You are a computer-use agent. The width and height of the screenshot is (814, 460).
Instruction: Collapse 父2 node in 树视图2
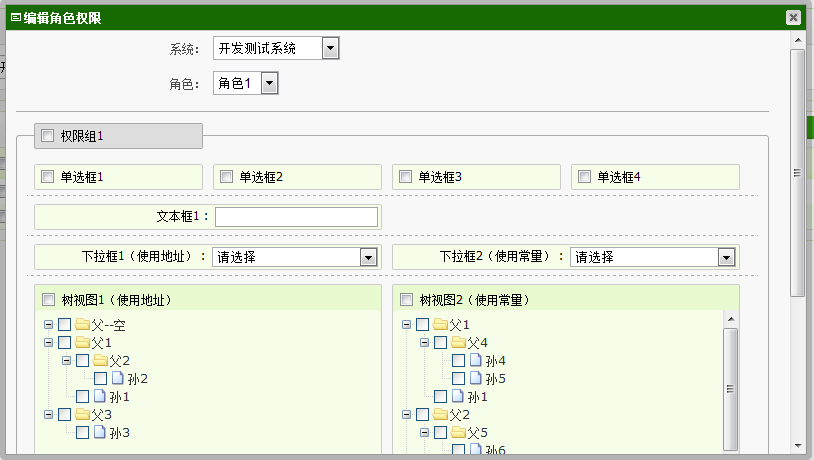click(406, 414)
